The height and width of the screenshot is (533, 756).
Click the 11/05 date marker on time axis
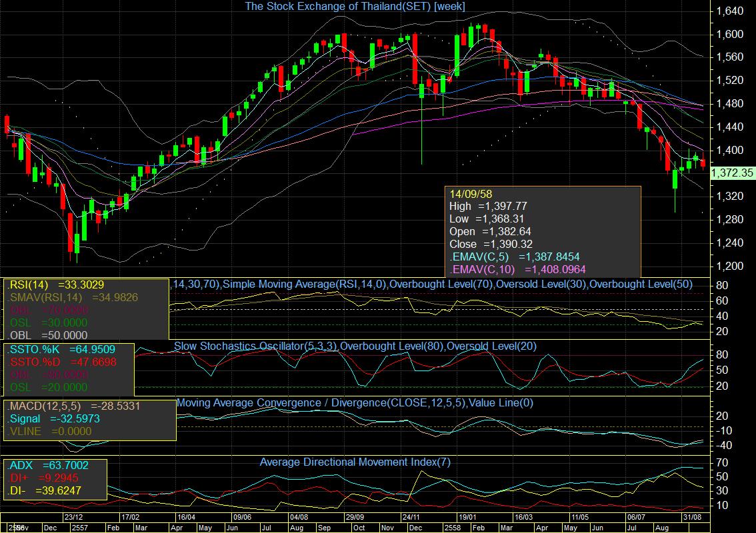point(579,517)
